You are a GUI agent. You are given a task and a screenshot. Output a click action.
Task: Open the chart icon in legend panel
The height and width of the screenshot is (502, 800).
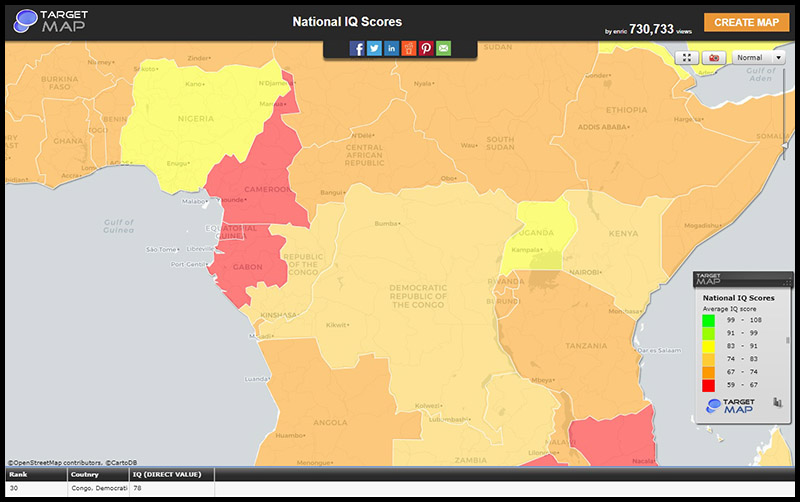pos(776,402)
